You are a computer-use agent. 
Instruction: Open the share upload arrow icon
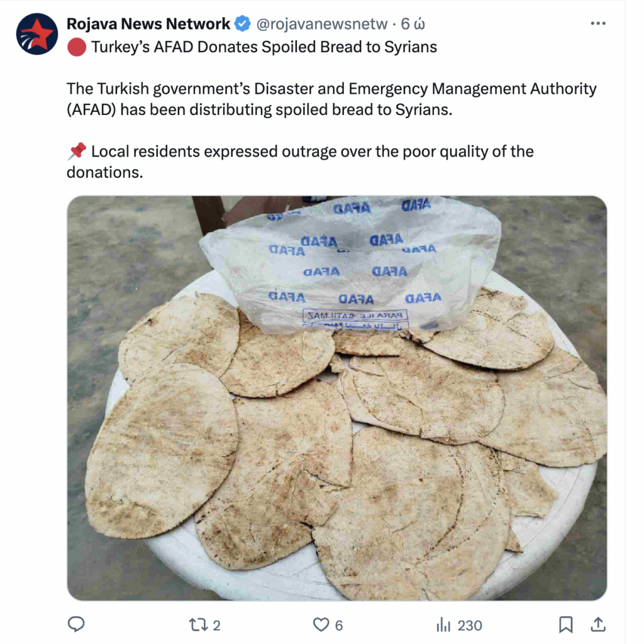[x=598, y=625]
